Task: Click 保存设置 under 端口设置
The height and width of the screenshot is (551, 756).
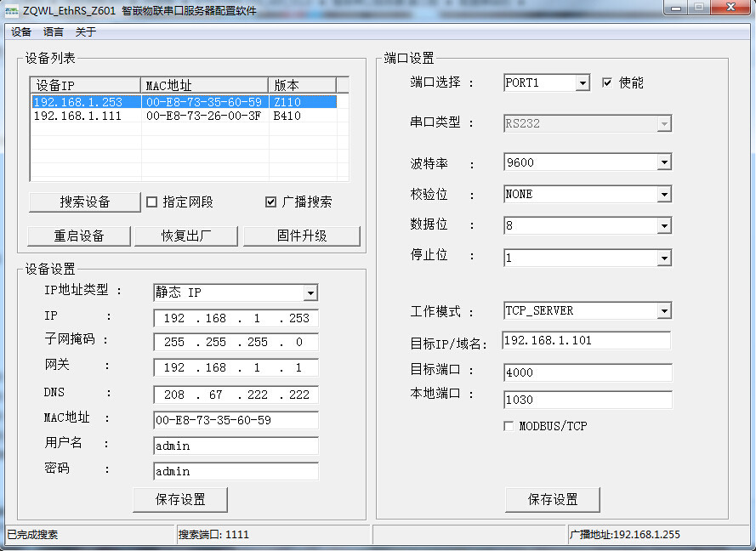Action: (553, 499)
